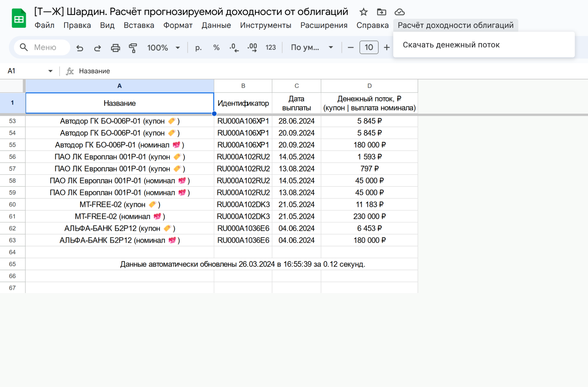Viewport: 588px width, 387px height.
Task: Click the MT-FREE-02 (купон) cell
Action: click(x=120, y=204)
